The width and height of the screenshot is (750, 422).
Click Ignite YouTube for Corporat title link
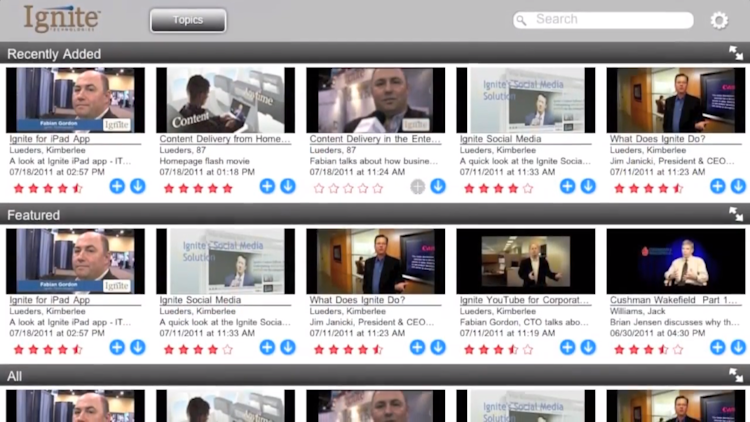pos(524,300)
